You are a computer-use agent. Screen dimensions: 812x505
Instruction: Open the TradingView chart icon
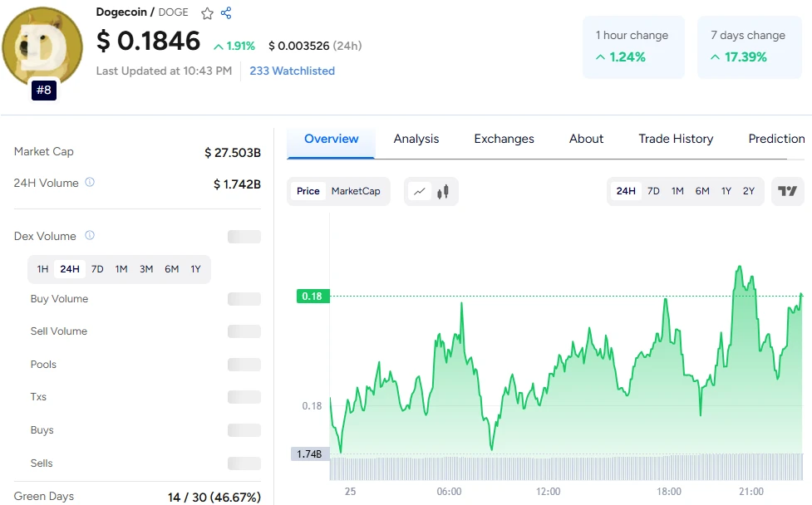coord(787,191)
